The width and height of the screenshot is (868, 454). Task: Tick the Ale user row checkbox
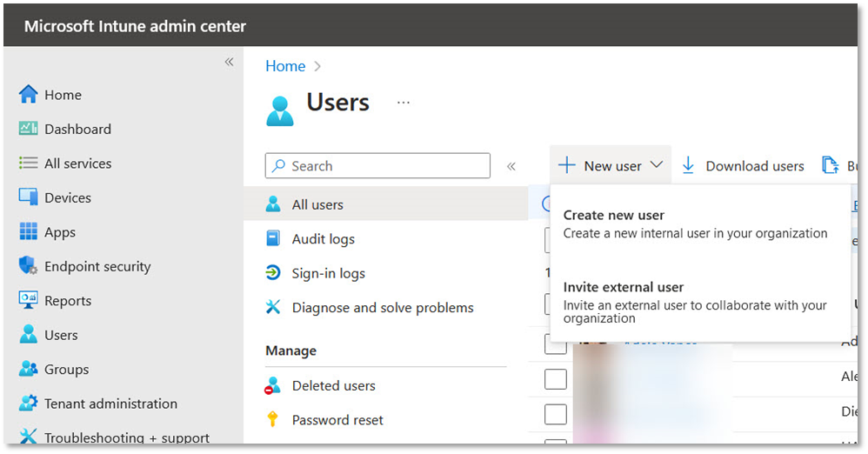point(555,379)
